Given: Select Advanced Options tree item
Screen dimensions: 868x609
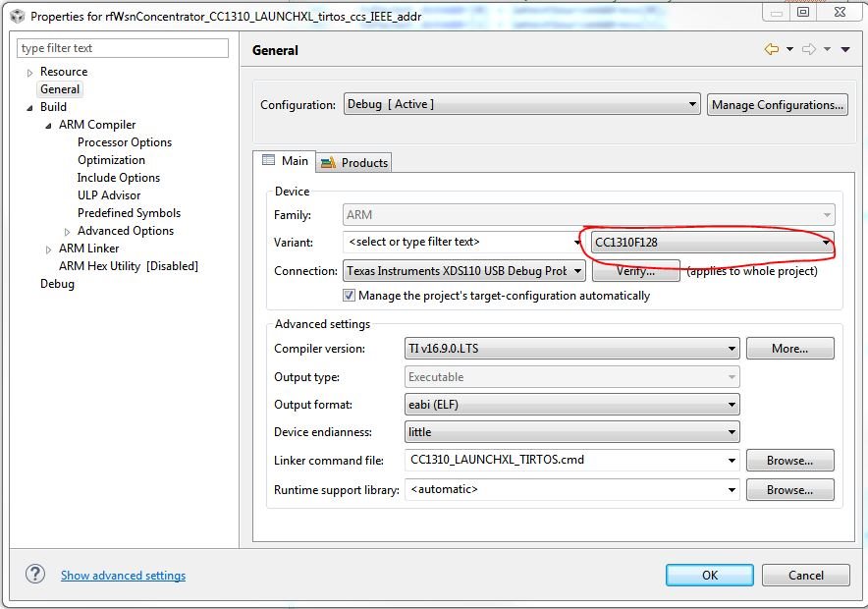Looking at the screenshot, I should click(x=126, y=231).
